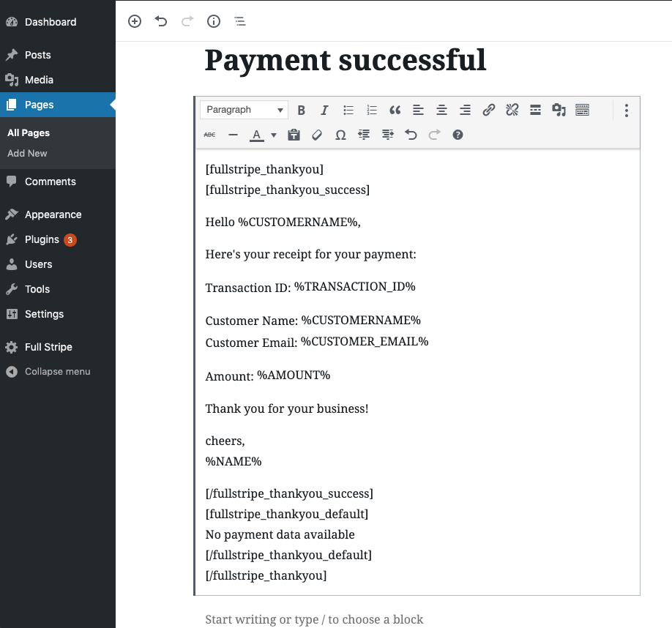Click the Add New pages link
672x628 pixels.
[27, 153]
